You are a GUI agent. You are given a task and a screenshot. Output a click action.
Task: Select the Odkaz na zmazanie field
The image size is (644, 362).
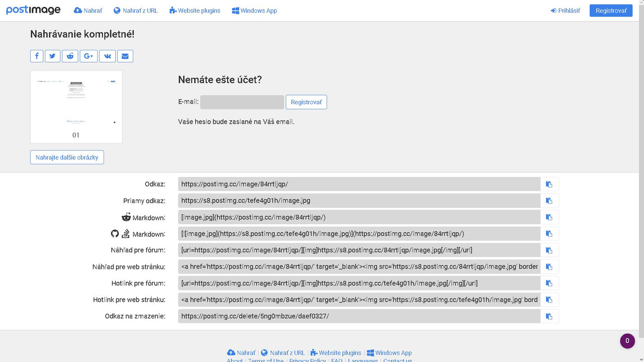pos(359,316)
